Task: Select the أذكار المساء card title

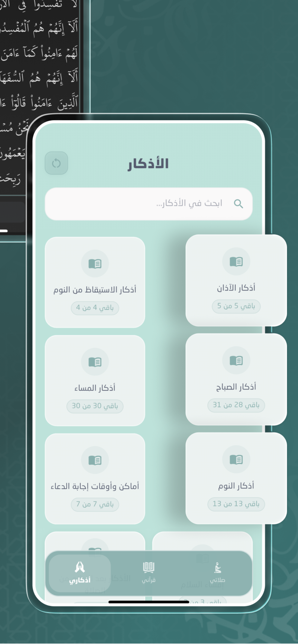Action: tap(95, 388)
